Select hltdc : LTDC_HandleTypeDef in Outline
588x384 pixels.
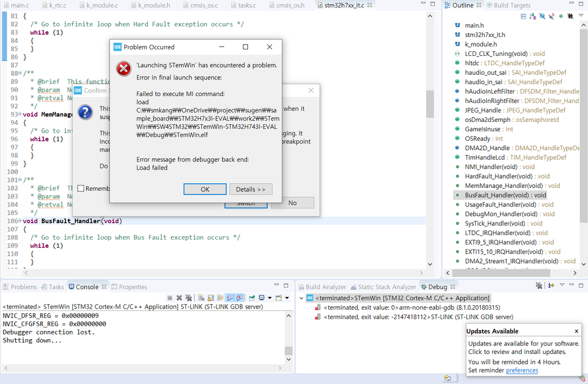point(500,63)
